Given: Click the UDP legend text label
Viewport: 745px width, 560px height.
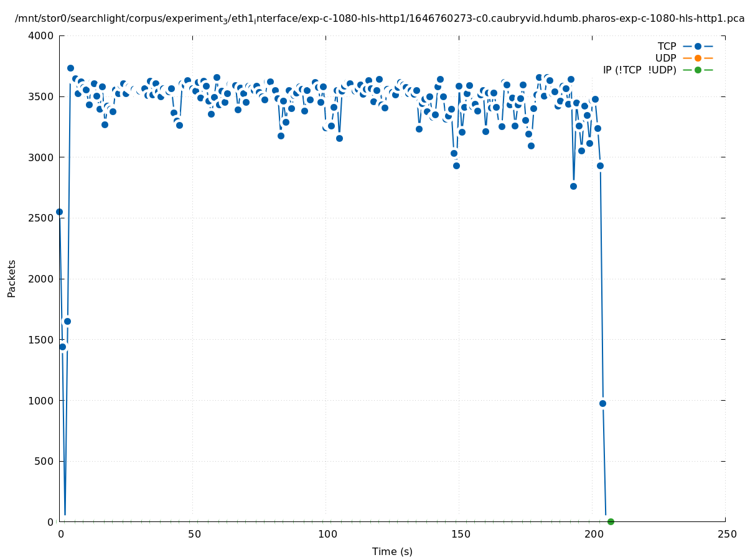Looking at the screenshot, I should (x=665, y=58).
